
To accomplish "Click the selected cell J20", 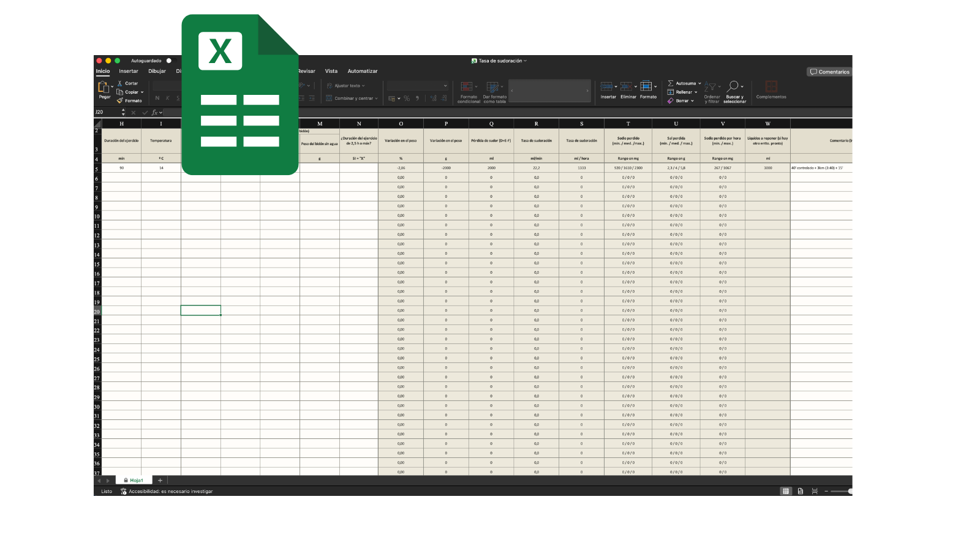I will pyautogui.click(x=201, y=310).
